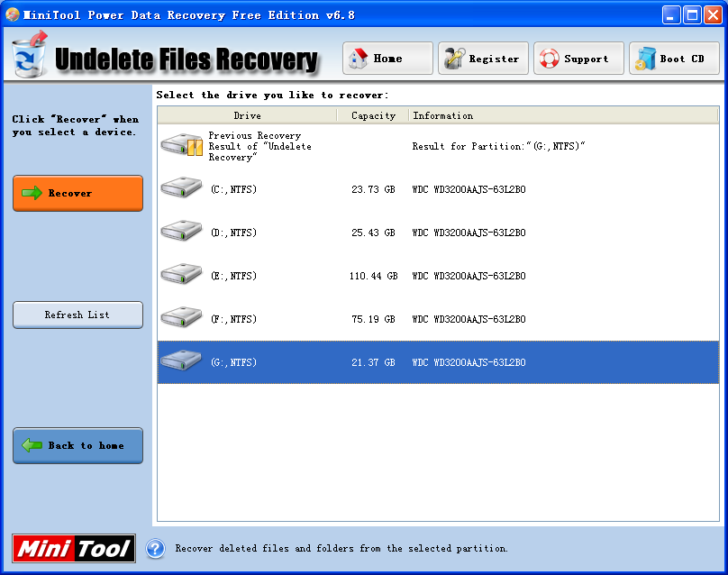Close the MiniTool window
This screenshot has width=728, height=575.
click(x=713, y=14)
